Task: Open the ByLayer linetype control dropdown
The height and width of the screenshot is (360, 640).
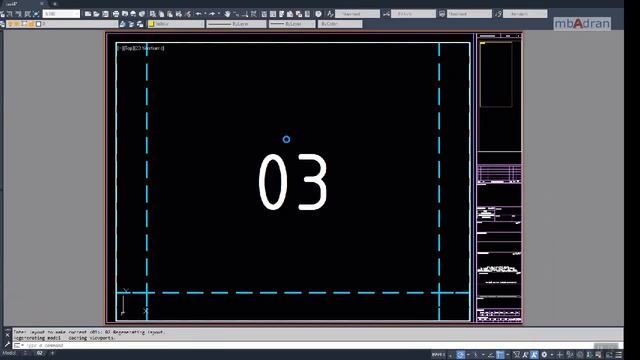Action: [236, 24]
